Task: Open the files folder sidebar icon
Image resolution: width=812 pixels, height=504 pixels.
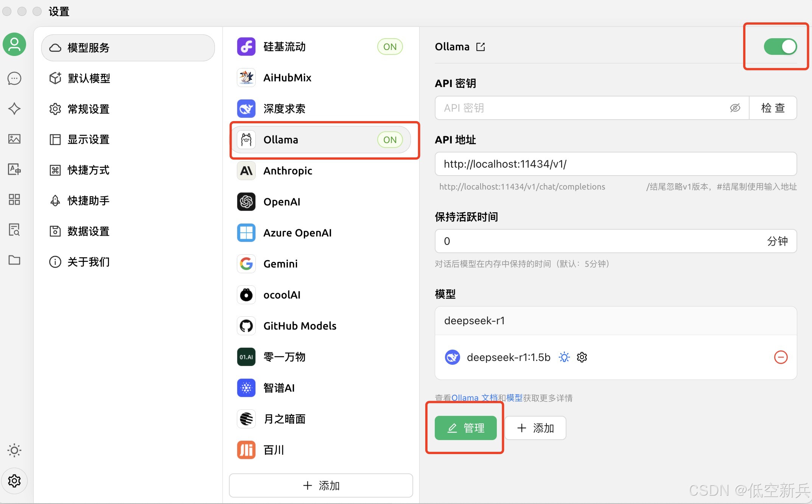Action: (14, 260)
